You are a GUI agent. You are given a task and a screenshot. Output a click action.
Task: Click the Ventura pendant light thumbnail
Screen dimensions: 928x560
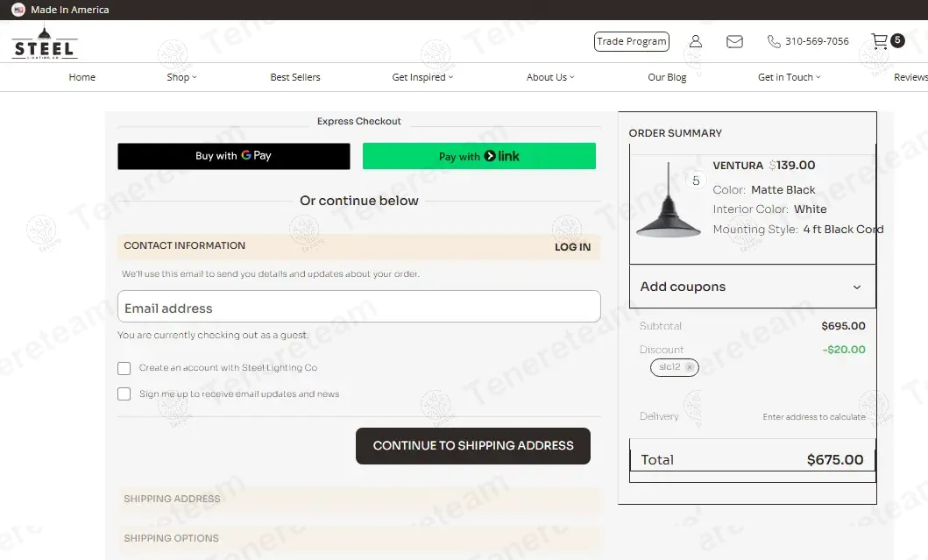(669, 200)
